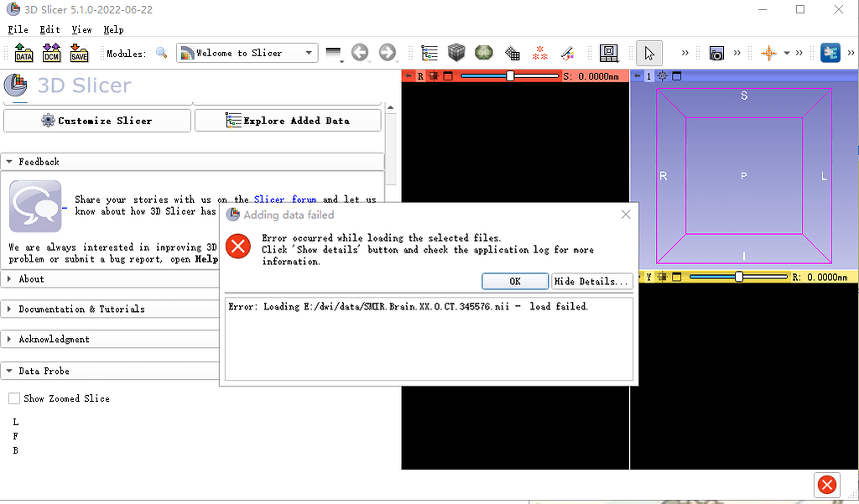Open the File menu
The height and width of the screenshot is (504, 859).
[x=17, y=29]
